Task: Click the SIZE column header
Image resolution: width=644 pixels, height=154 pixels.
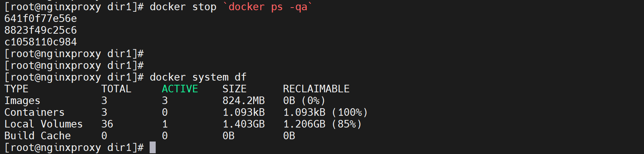Action: (x=234, y=89)
